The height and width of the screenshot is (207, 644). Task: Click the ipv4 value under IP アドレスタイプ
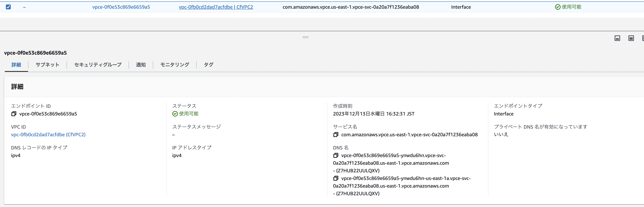pyautogui.click(x=177, y=155)
